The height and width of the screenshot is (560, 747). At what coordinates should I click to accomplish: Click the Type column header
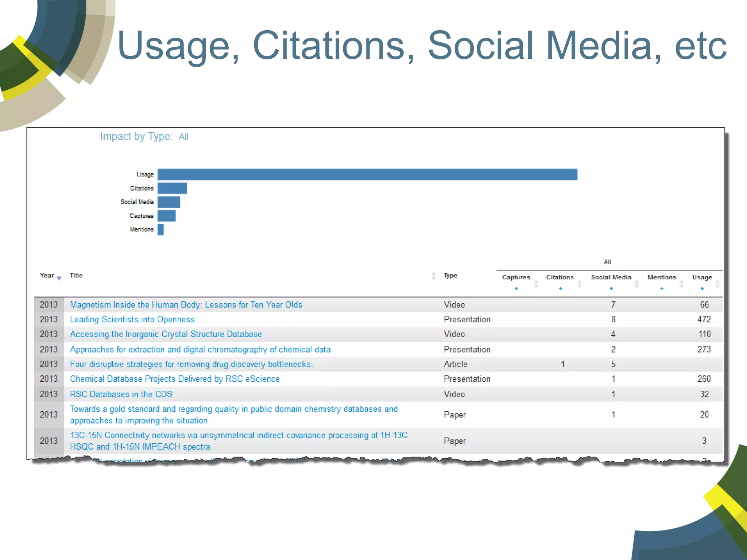coord(450,276)
